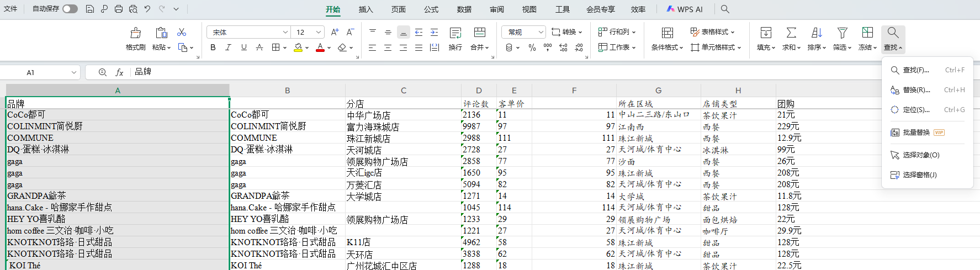Image resolution: width=980 pixels, height=270 pixels.
Task: Click the zoom icon in formula bar
Action: coord(102,72)
